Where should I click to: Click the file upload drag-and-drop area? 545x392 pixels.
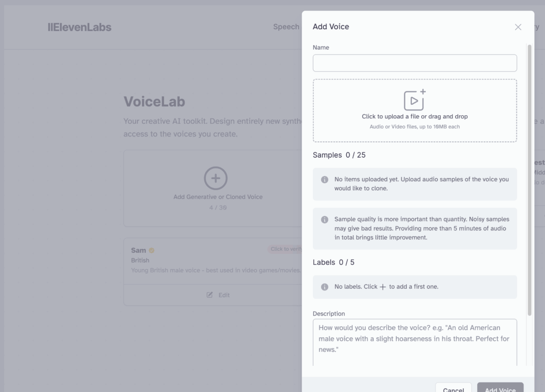(415, 111)
